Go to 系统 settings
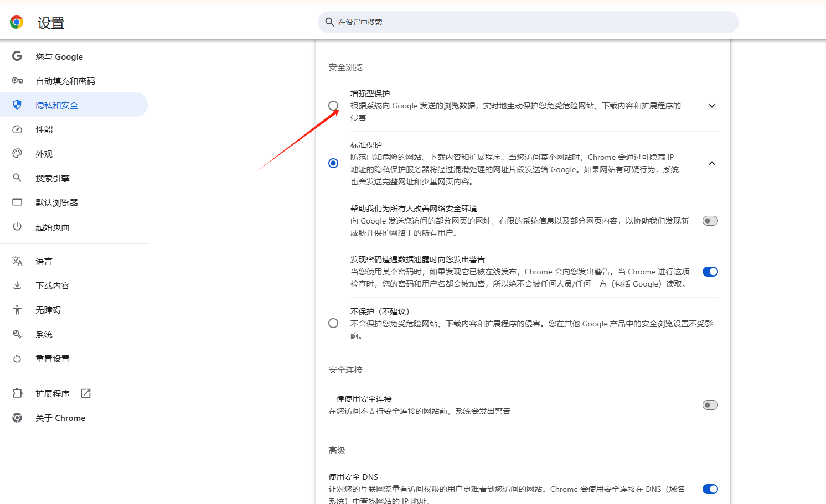This screenshot has width=826, height=504. pyautogui.click(x=74, y=334)
